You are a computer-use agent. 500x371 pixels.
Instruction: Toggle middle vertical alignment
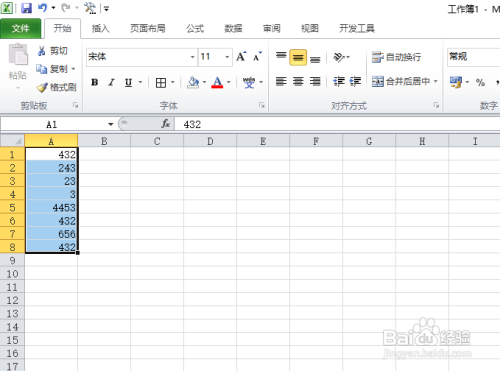point(298,57)
